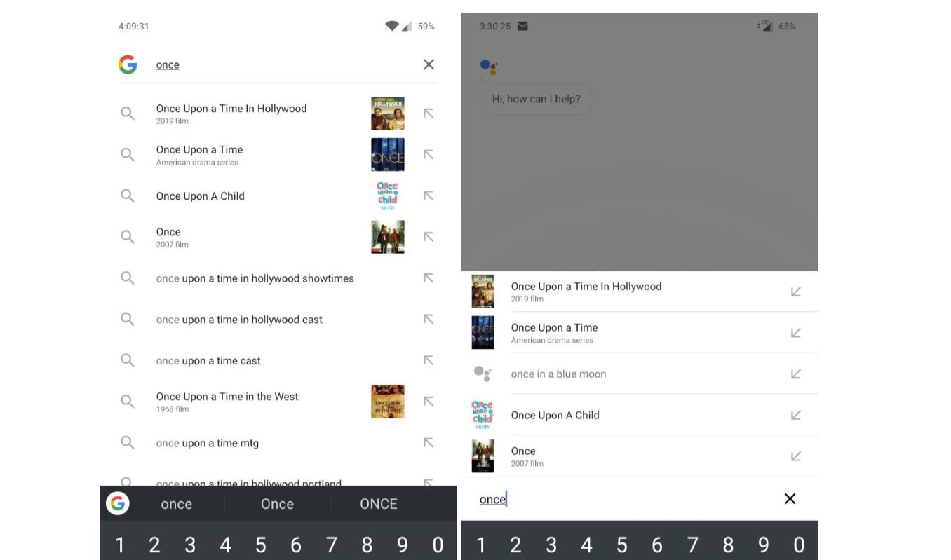Open the Once Upon a Time in the West poster thumbnail
The image size is (951, 560).
point(387,402)
